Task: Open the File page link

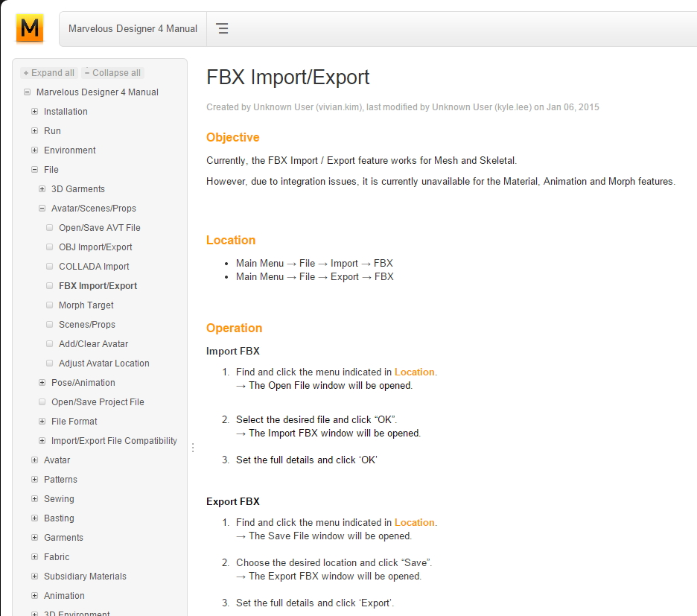Action: [x=51, y=169]
